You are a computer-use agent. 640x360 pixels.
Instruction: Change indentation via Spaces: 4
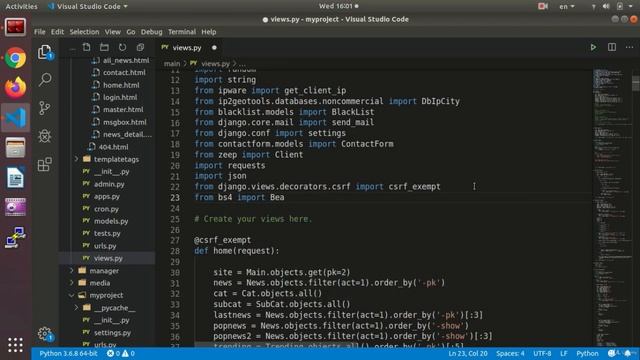(x=510, y=353)
